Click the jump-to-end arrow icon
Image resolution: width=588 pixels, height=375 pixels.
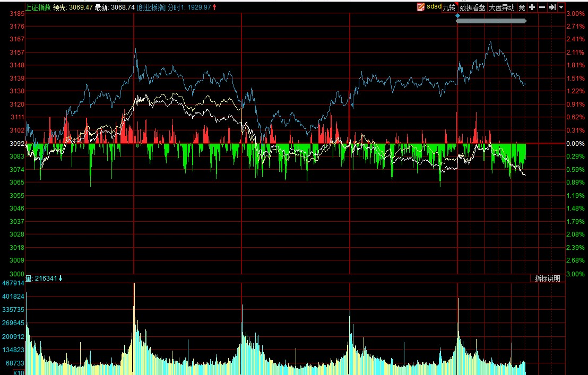point(552,7)
